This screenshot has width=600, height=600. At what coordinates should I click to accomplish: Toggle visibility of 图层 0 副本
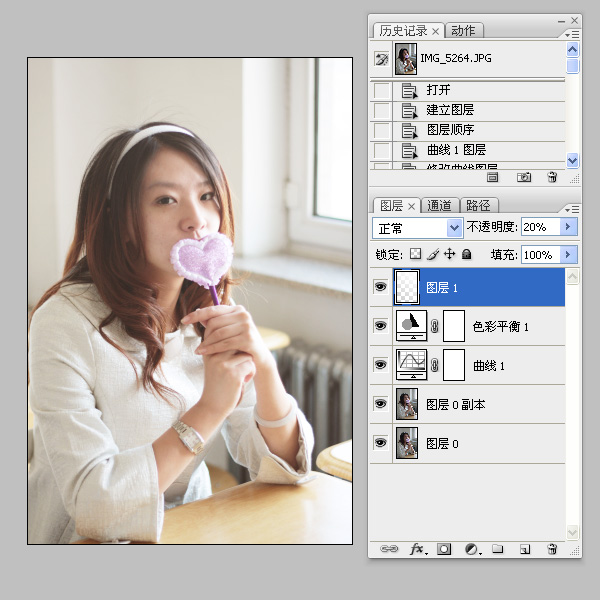pos(380,404)
